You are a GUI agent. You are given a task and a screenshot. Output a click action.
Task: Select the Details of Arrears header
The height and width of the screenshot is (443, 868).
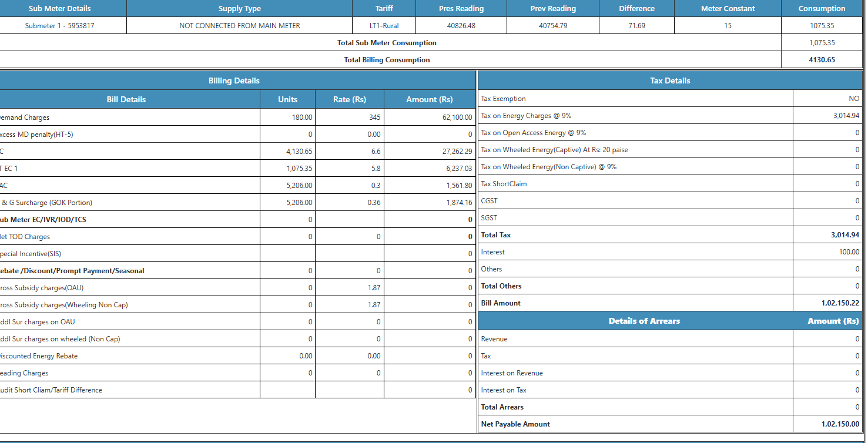644,321
